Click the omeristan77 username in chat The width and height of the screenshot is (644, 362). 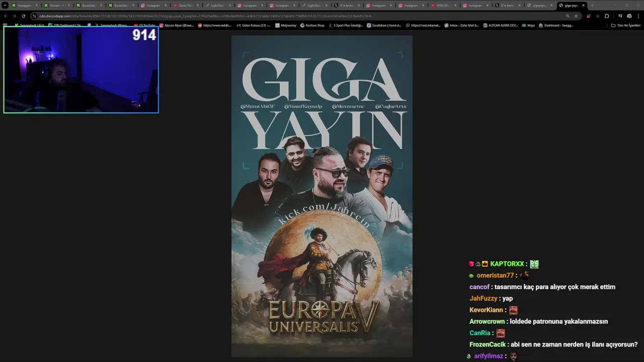(x=495, y=276)
